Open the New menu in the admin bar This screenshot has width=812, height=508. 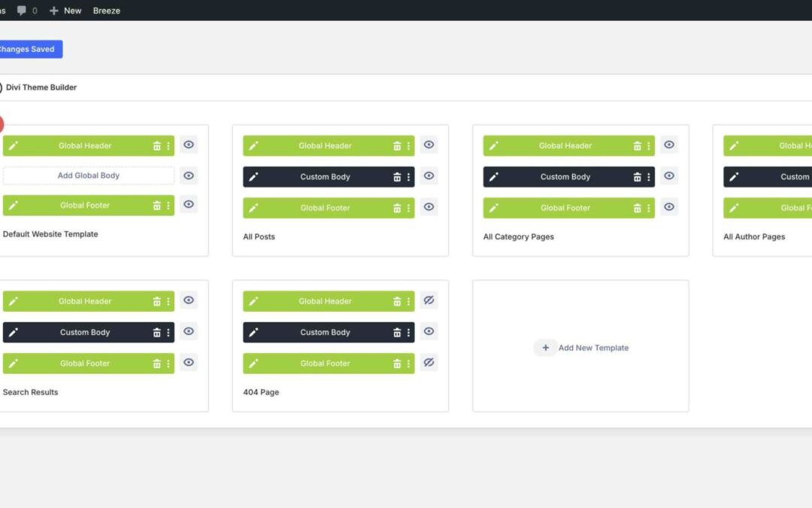[x=65, y=10]
